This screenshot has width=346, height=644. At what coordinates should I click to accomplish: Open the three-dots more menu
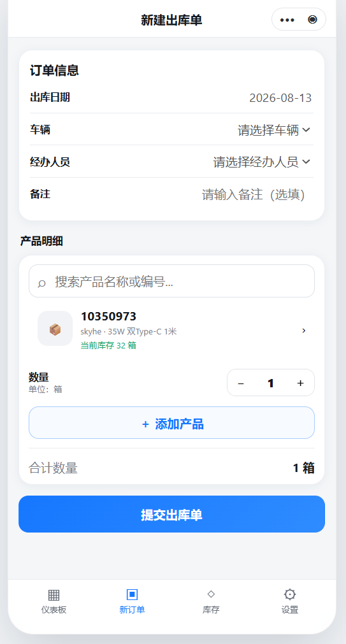(287, 20)
